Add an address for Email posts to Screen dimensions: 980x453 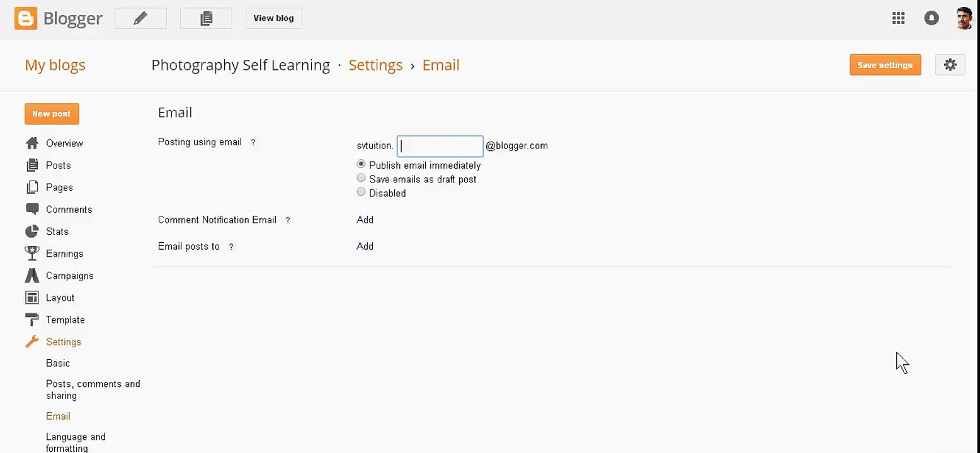tap(365, 246)
